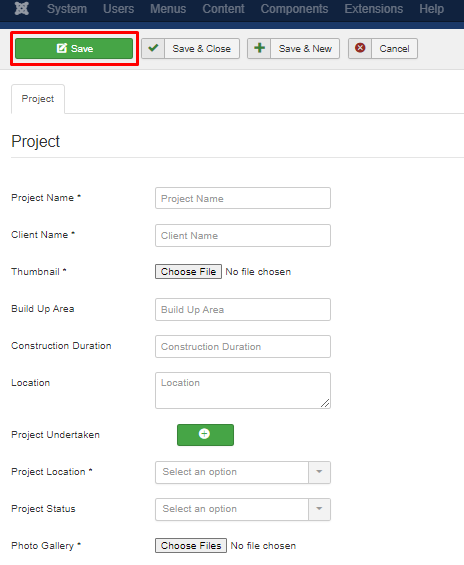Click the Joomla logo icon
The height and width of the screenshot is (565, 464).
coord(22,8)
